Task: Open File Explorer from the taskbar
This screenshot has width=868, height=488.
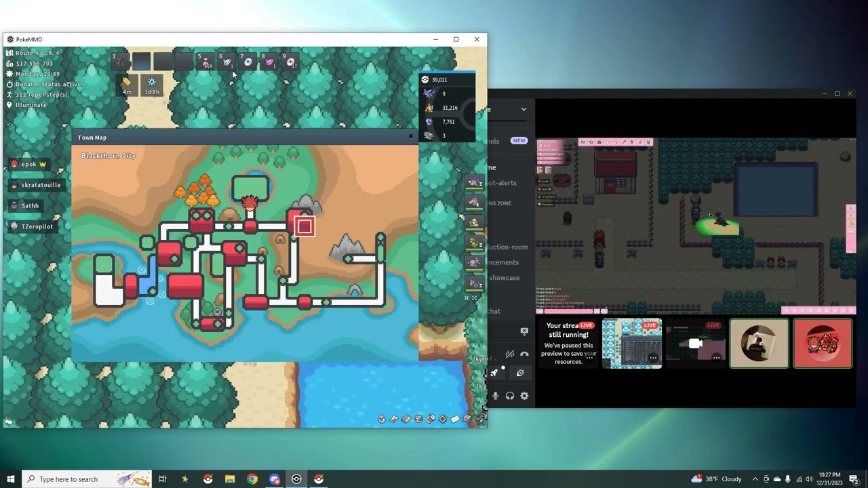Action: [x=230, y=479]
